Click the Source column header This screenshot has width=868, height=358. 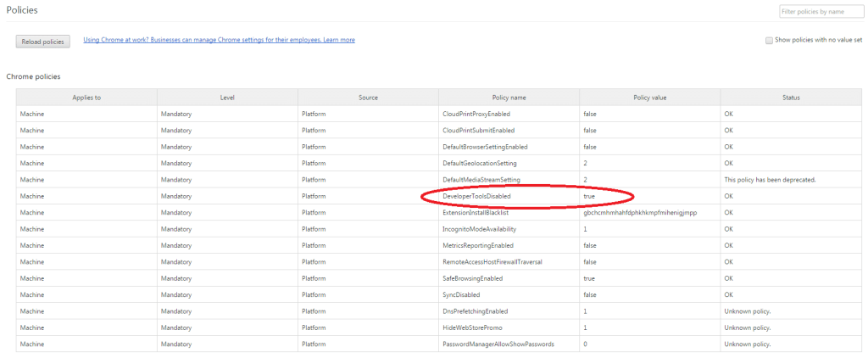tap(368, 98)
